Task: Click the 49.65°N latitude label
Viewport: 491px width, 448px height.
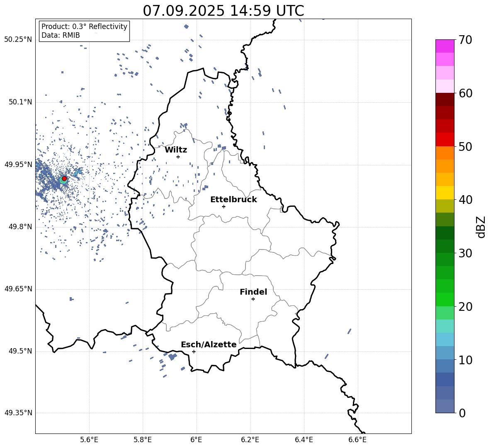Action: tap(18, 289)
